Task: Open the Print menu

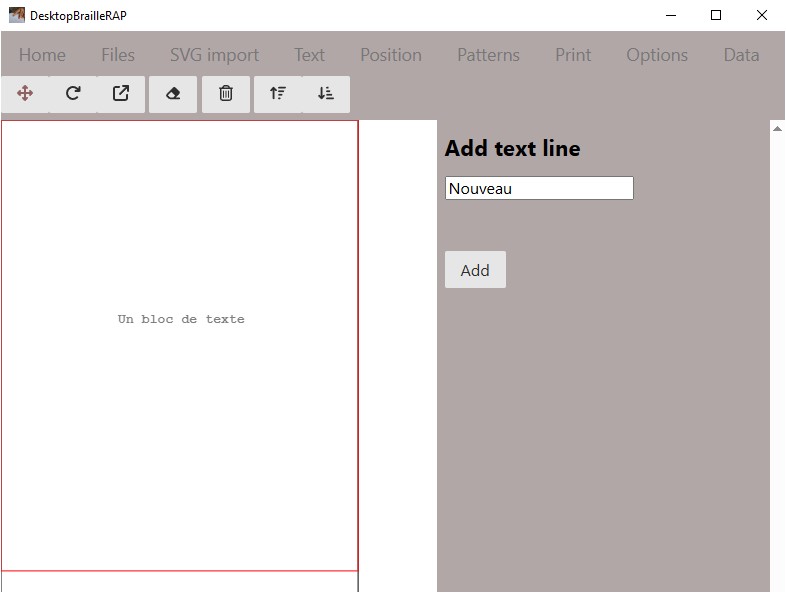Action: 573,55
